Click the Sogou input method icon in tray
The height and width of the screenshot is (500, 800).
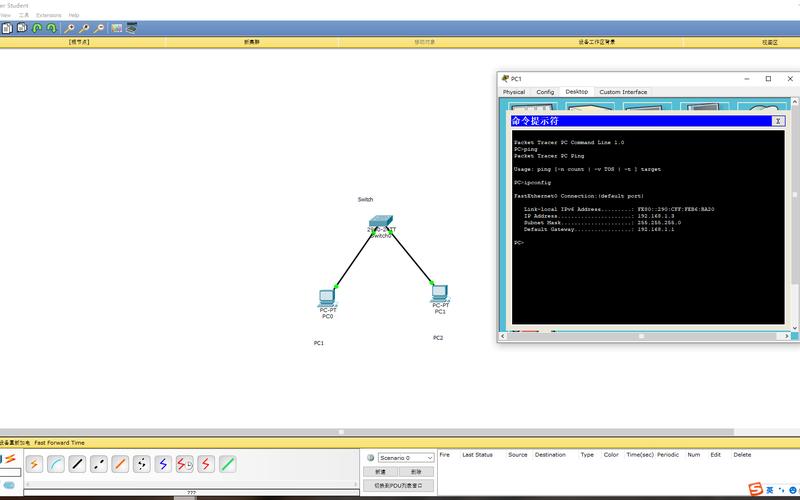[756, 490]
